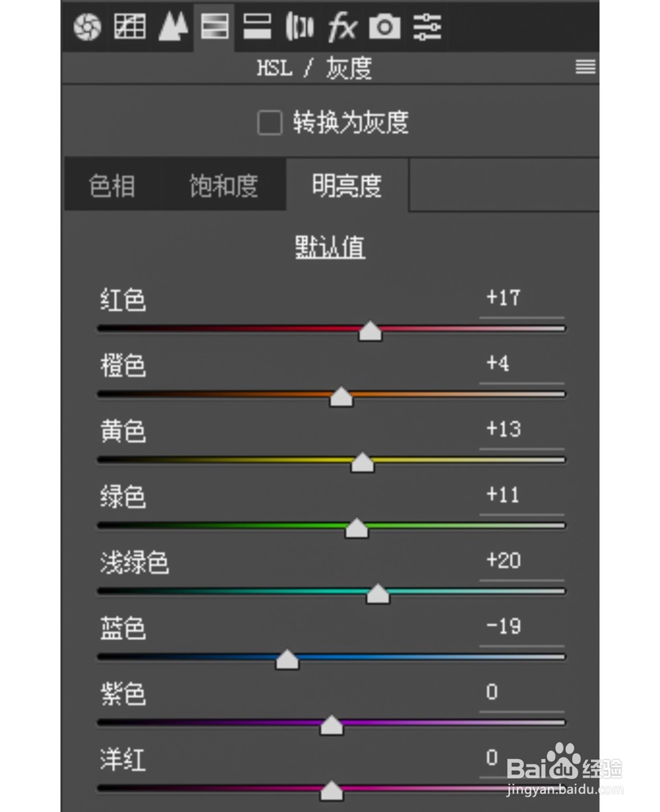Click the 浅绿色 slider handle

(x=377, y=594)
